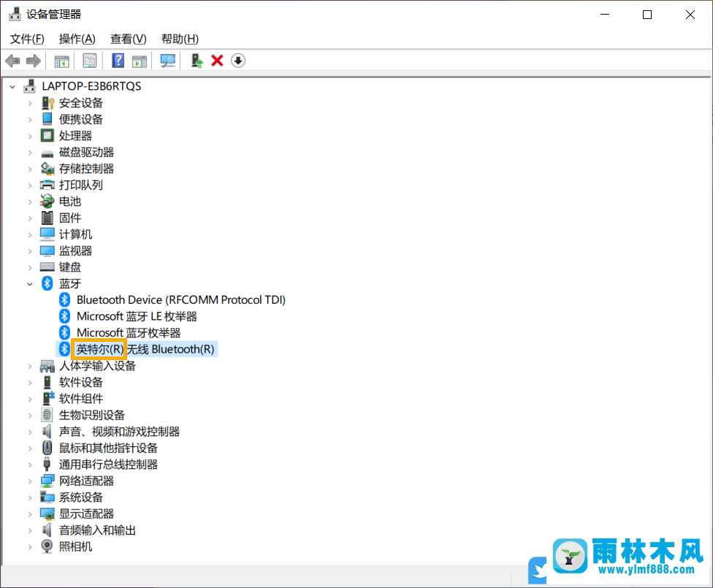Viewport: 713px width, 588px height.
Task: Click the 安全设备 key icon
Action: [x=47, y=103]
